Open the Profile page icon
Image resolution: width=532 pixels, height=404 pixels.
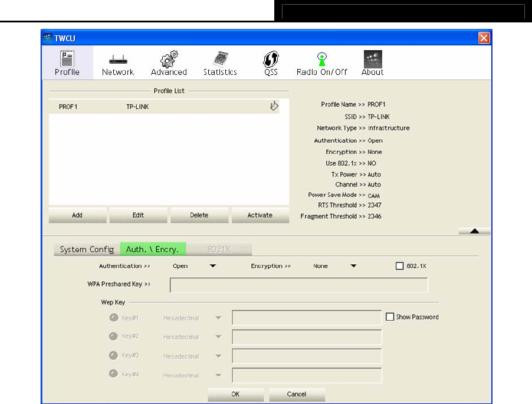click(67, 58)
